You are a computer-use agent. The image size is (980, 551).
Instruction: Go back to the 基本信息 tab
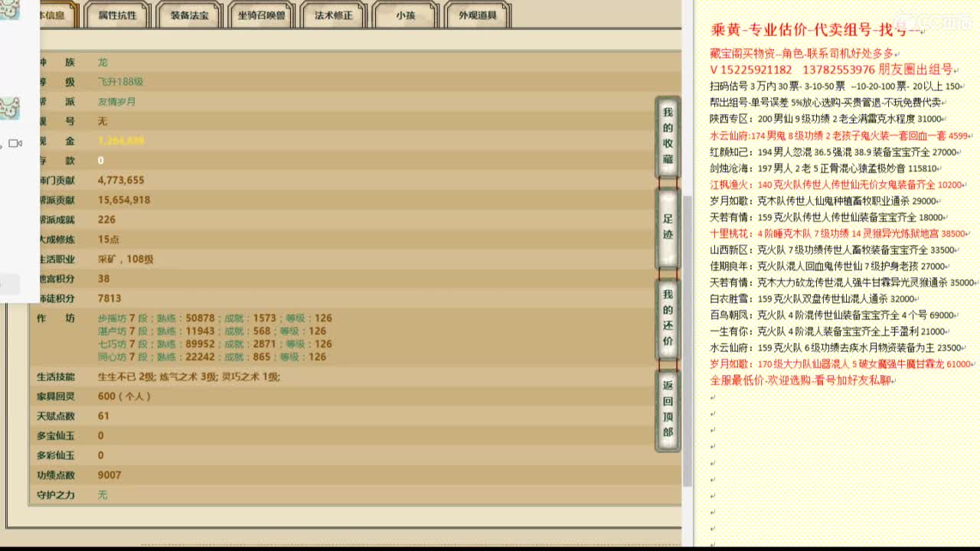tap(58, 15)
